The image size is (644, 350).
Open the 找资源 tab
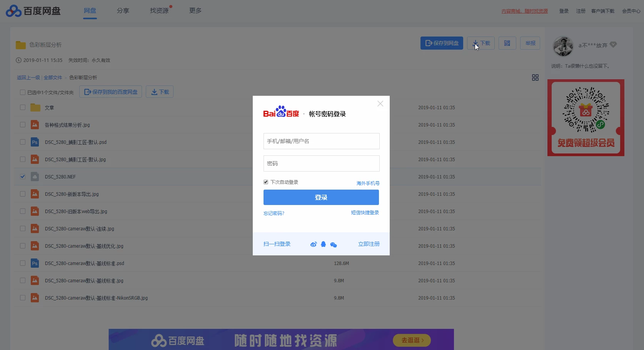coord(159,11)
